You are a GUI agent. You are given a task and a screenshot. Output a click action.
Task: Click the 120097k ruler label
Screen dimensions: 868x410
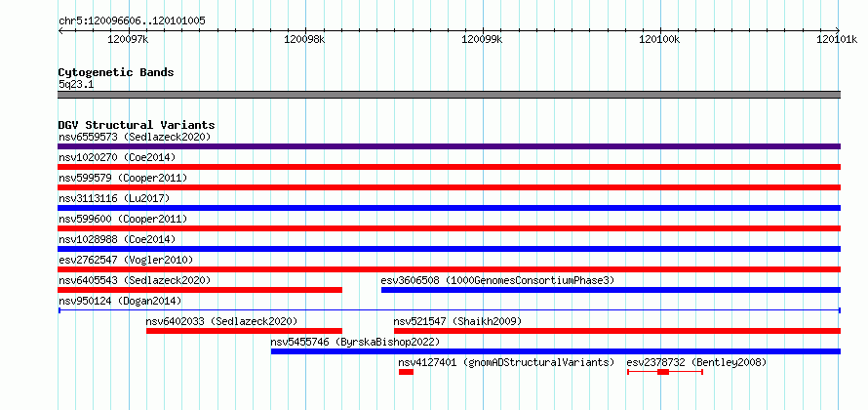point(129,39)
